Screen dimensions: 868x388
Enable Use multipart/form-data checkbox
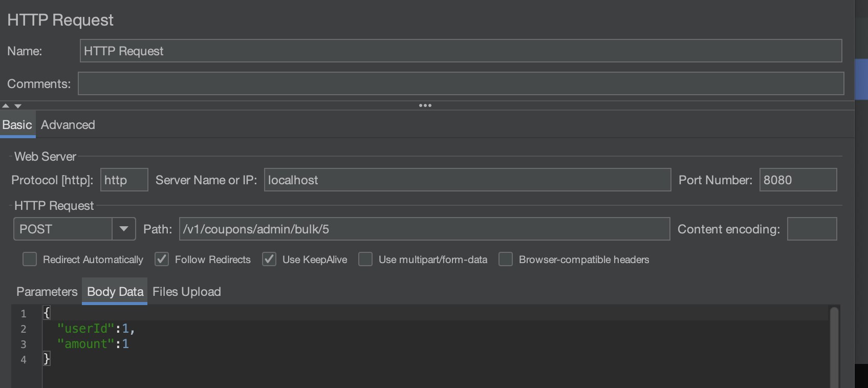pyautogui.click(x=365, y=260)
